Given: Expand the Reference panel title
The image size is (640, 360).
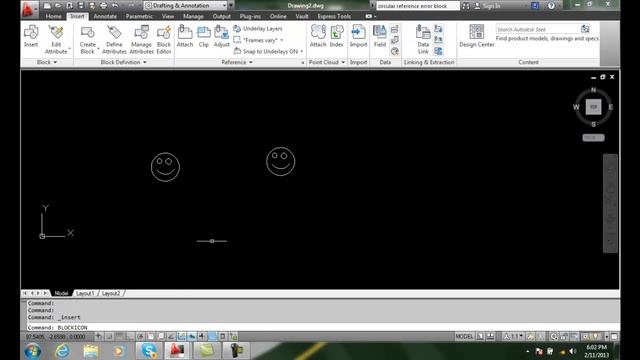Looking at the screenshot, I should [x=237, y=62].
